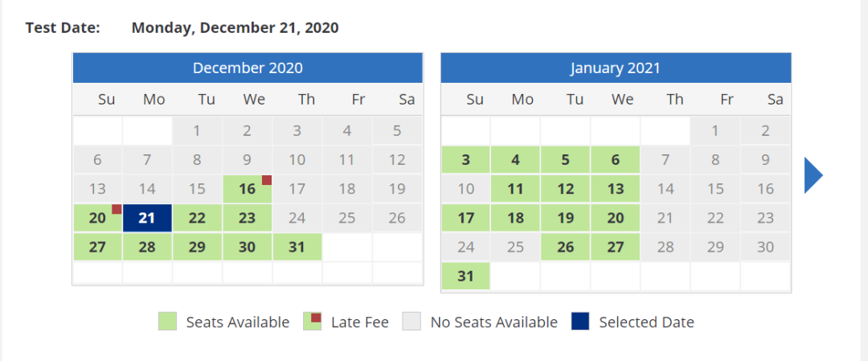Select Sunday January 17
The height and width of the screenshot is (361, 868).
(465, 218)
